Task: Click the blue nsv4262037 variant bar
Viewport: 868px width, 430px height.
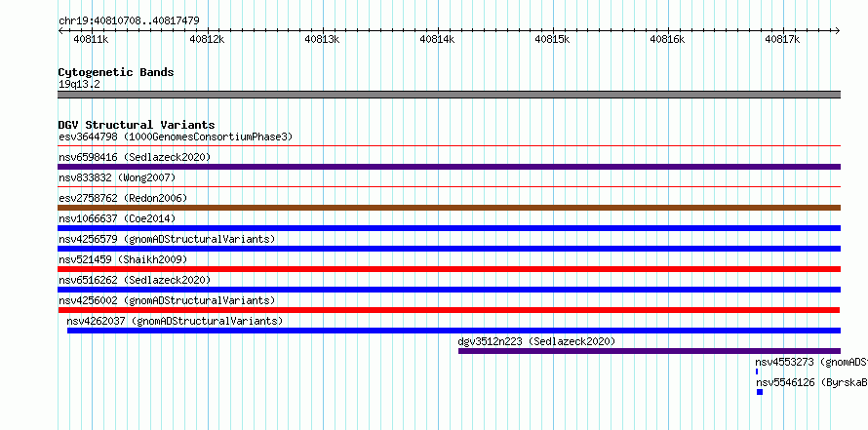Action: tap(454, 331)
